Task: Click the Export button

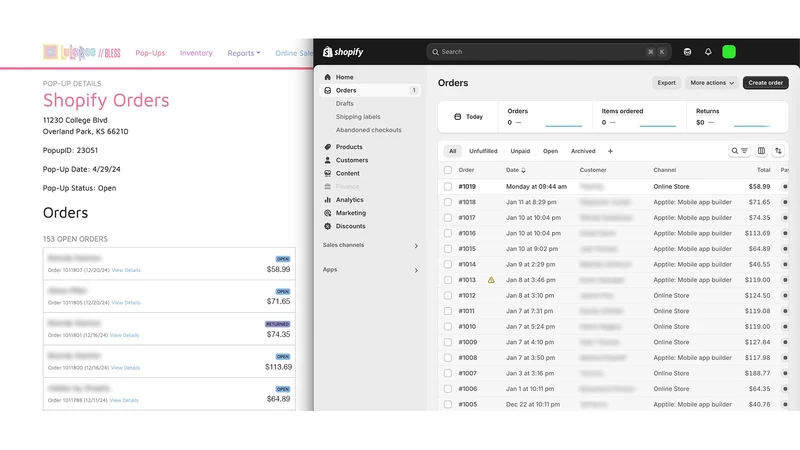Action: (666, 83)
